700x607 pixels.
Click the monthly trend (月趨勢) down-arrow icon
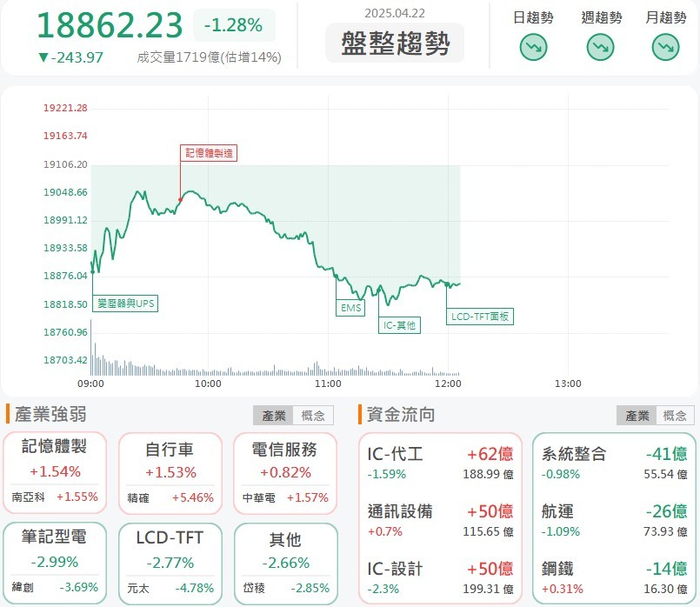(665, 47)
